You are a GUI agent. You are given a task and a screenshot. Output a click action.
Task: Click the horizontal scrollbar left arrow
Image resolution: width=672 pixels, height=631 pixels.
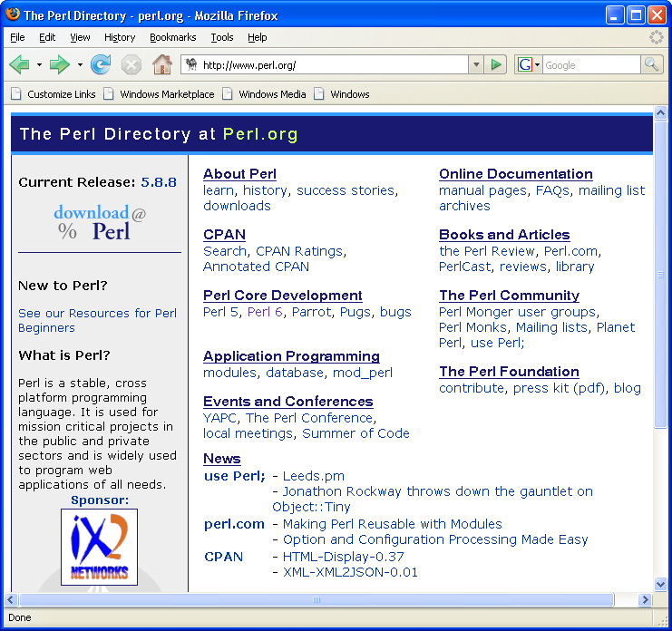(11, 600)
